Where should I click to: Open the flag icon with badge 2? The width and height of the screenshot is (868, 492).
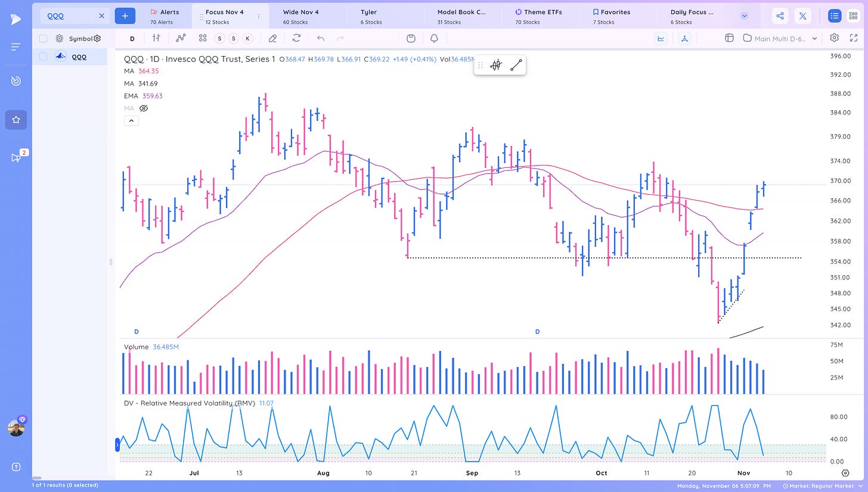click(x=16, y=157)
